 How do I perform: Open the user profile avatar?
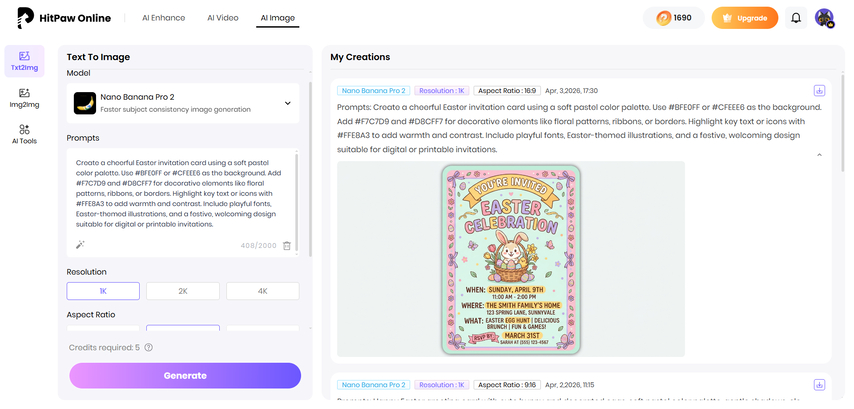click(x=824, y=18)
